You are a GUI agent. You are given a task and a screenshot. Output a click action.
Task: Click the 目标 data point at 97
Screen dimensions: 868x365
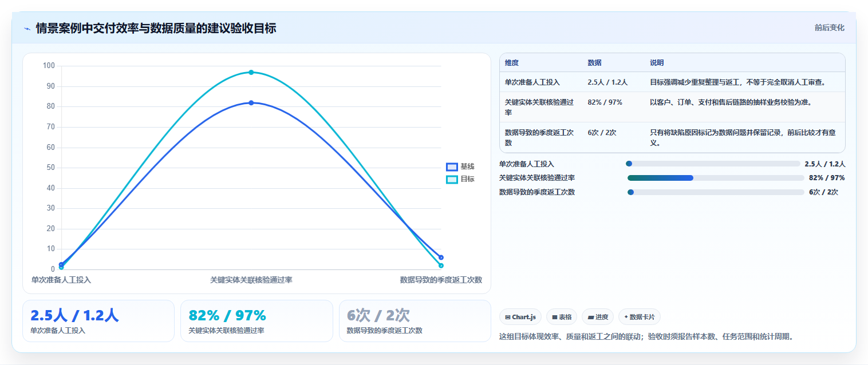pos(251,72)
